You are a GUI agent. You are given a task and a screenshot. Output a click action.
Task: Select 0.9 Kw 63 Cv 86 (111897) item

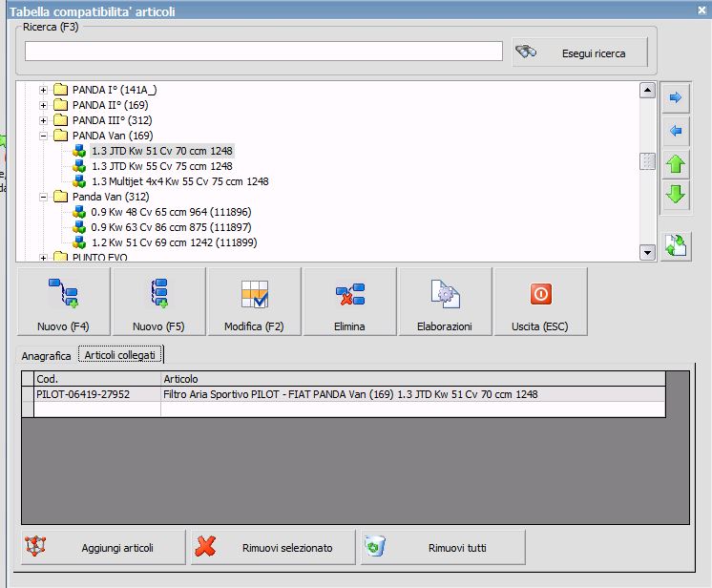pos(171,227)
